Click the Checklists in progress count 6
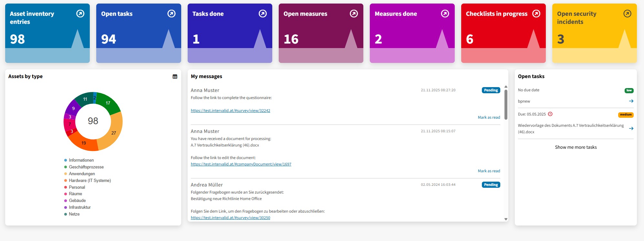Image resolution: width=644 pixels, height=241 pixels. (470, 39)
